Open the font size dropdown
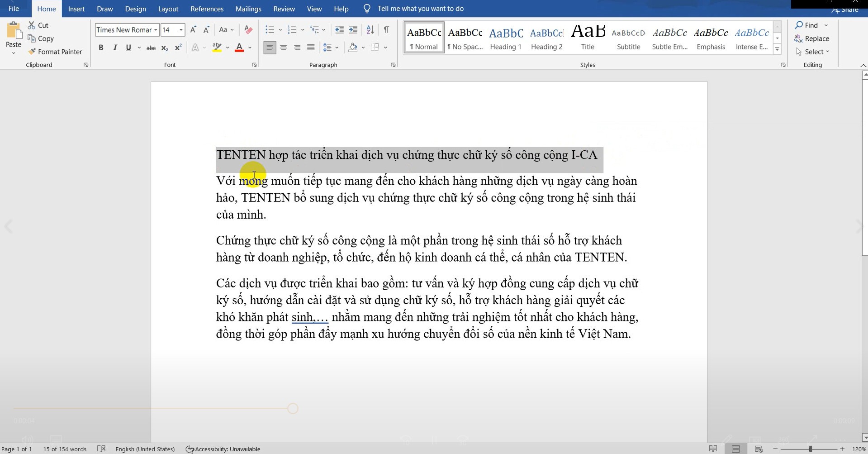 click(181, 30)
